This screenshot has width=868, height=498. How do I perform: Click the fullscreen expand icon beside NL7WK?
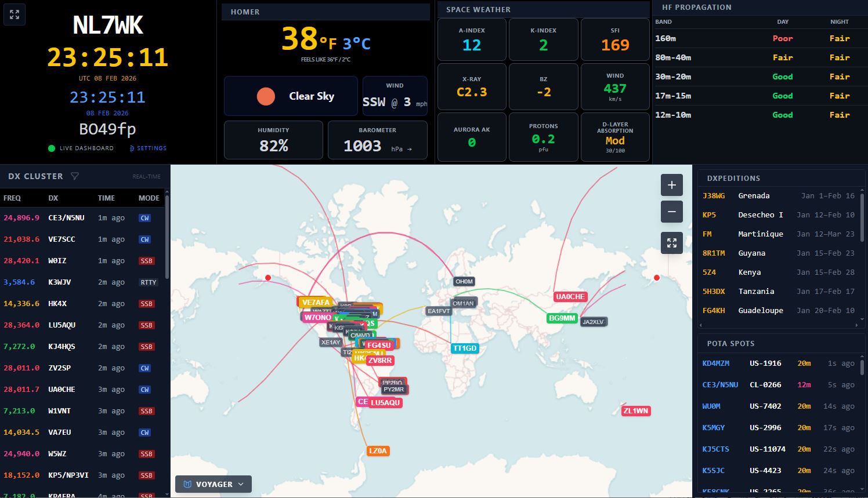tap(15, 14)
